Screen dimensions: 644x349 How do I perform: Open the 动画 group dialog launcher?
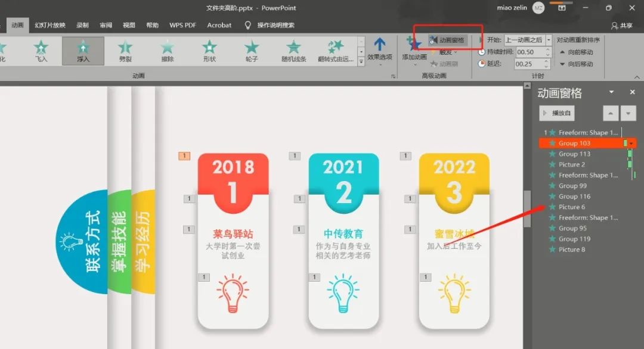coord(393,76)
